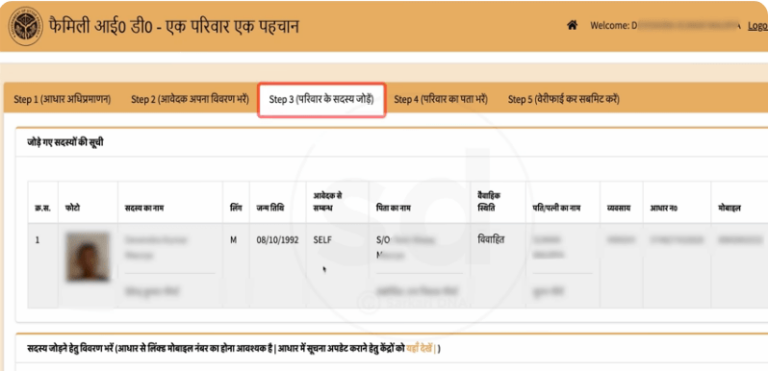Go to Step 4 (परिवार का पता भरें) tab
The width and height of the screenshot is (768, 371).
coord(440,99)
